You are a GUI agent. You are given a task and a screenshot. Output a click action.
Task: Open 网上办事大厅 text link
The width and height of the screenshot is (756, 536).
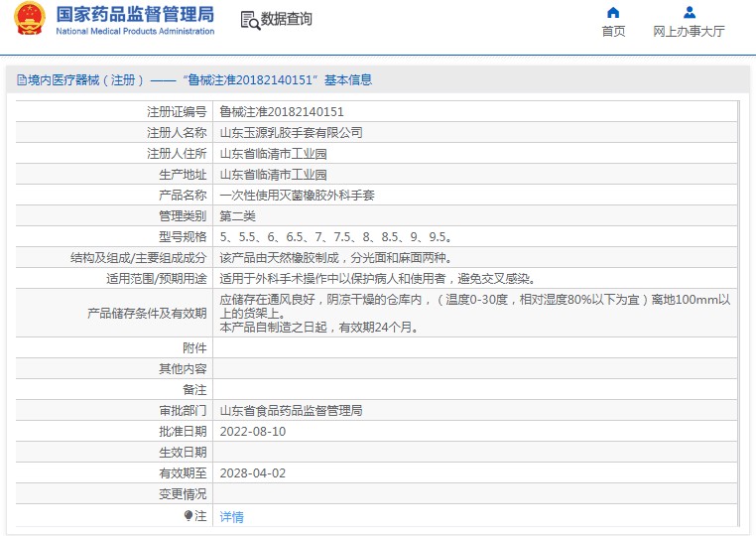pos(689,32)
